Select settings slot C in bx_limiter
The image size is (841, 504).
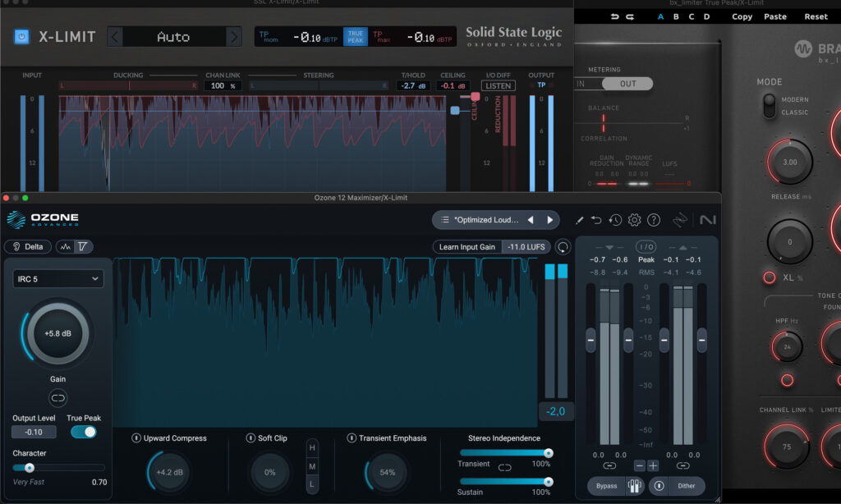pyautogui.click(x=692, y=16)
